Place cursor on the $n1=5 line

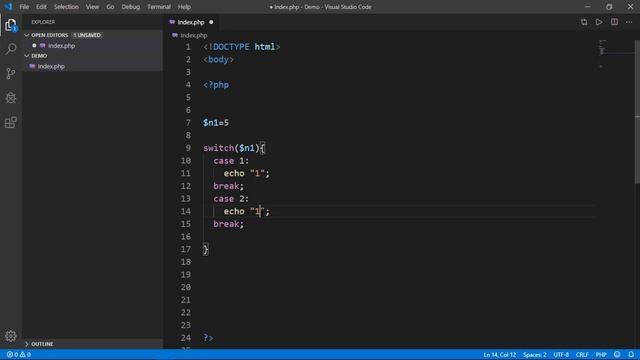(x=216, y=122)
